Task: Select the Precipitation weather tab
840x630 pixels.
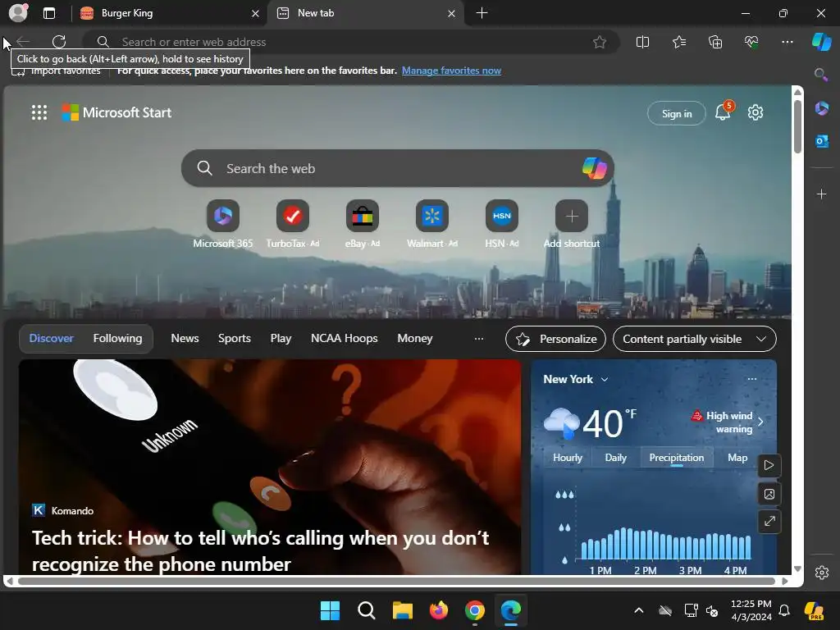Action: point(677,458)
